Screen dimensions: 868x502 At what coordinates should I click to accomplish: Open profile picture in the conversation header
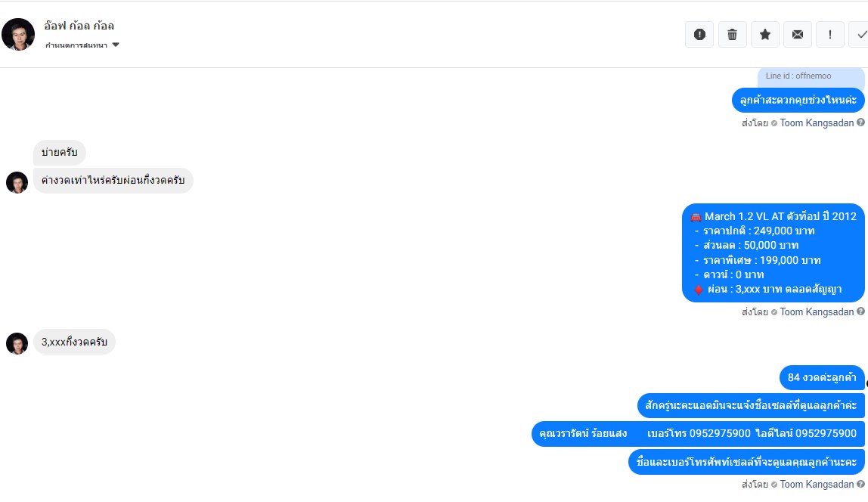18,34
